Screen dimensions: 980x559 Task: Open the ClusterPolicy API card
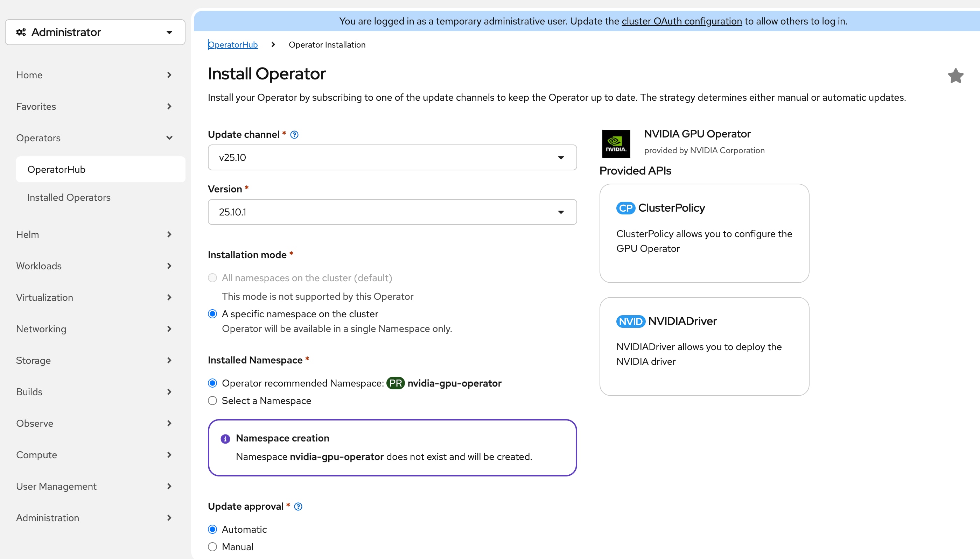coord(704,233)
